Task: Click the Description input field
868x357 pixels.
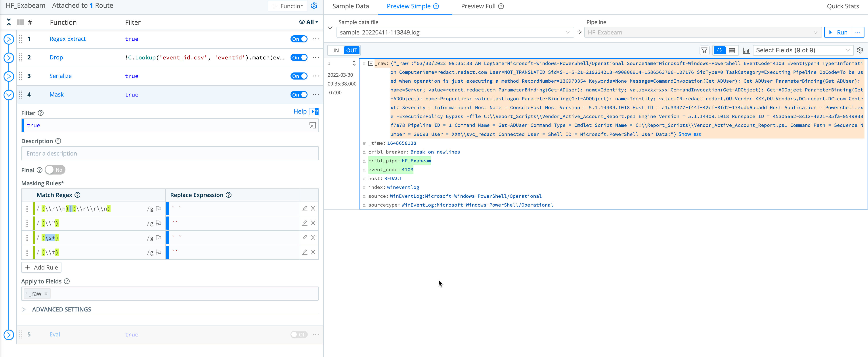Action: pyautogui.click(x=170, y=153)
